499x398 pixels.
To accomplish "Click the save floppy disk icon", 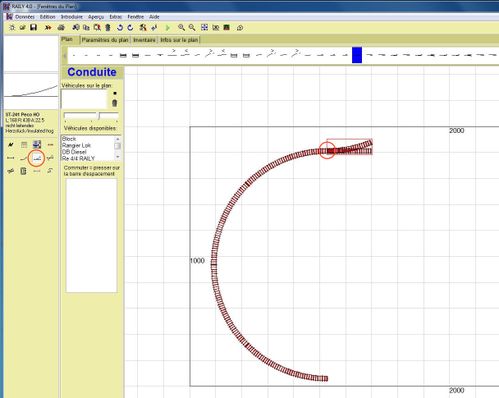I will tap(33, 27).
